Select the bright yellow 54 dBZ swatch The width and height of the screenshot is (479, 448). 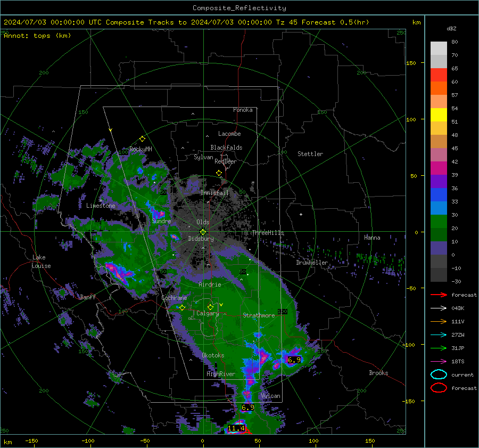439,115
